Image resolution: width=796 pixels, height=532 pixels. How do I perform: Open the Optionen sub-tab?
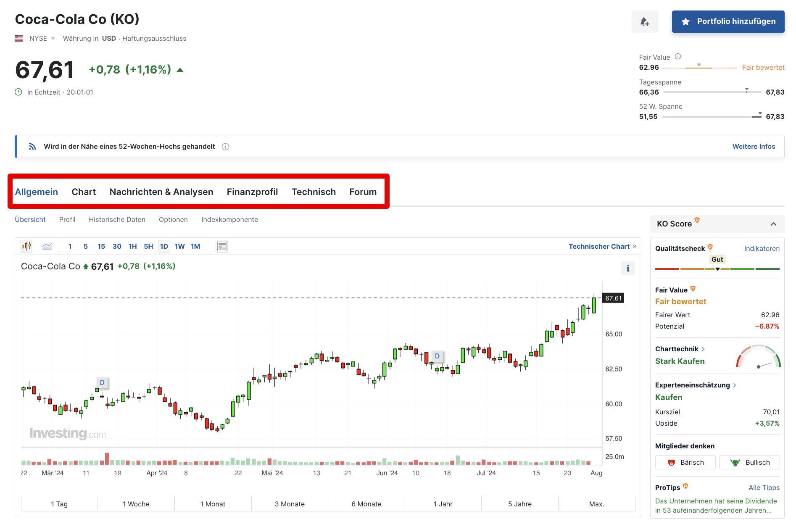click(x=173, y=219)
